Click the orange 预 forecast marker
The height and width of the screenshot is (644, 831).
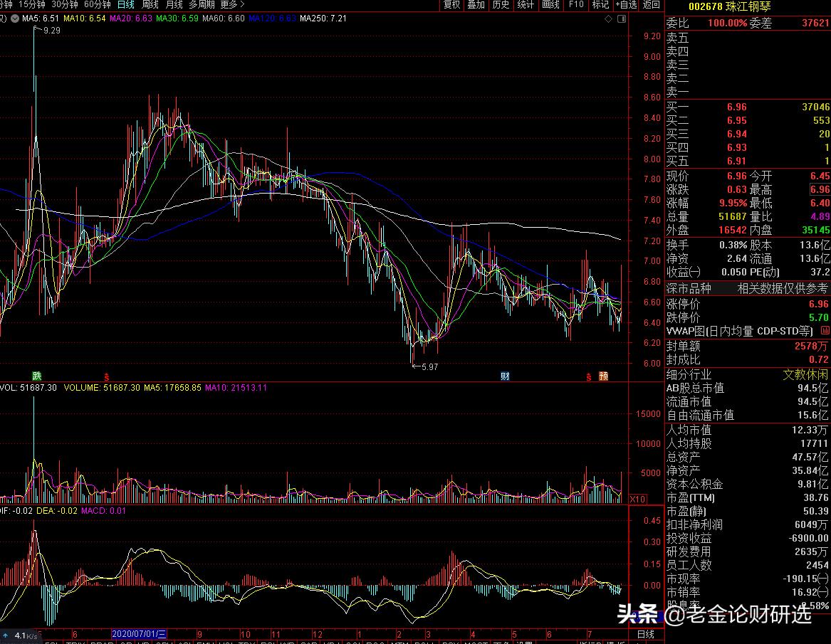click(603, 376)
